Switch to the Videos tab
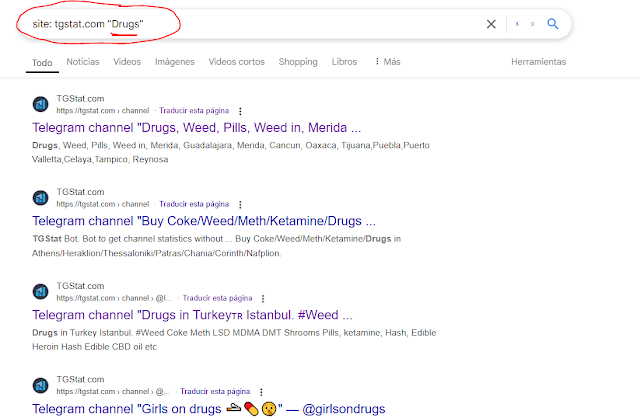This screenshot has height=418, width=640. pyautogui.click(x=127, y=62)
